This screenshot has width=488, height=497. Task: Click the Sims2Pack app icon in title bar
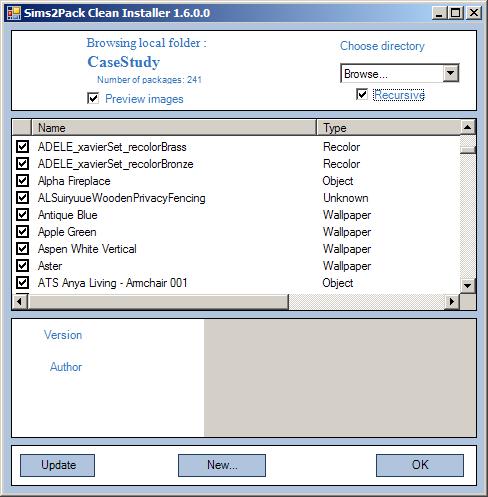(14, 13)
